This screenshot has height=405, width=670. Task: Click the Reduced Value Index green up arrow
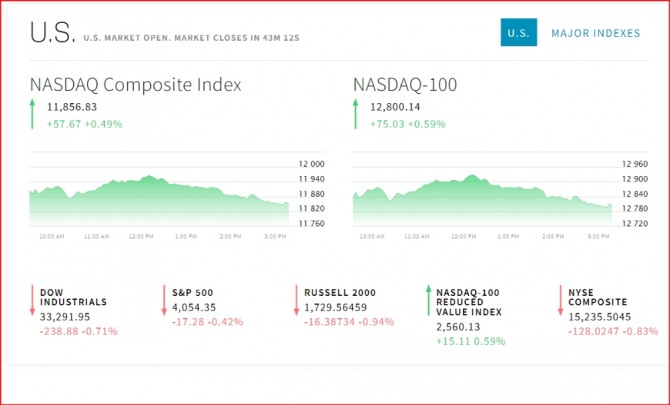coord(428,303)
